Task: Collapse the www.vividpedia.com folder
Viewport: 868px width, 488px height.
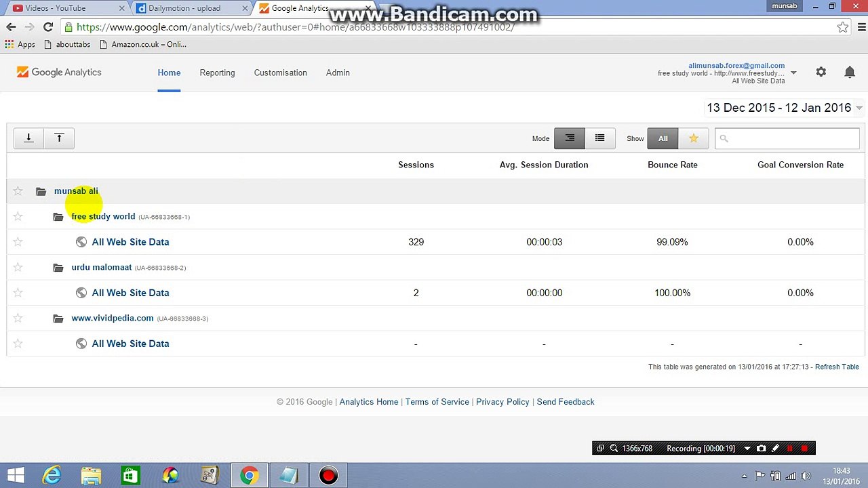Action: [x=58, y=319]
